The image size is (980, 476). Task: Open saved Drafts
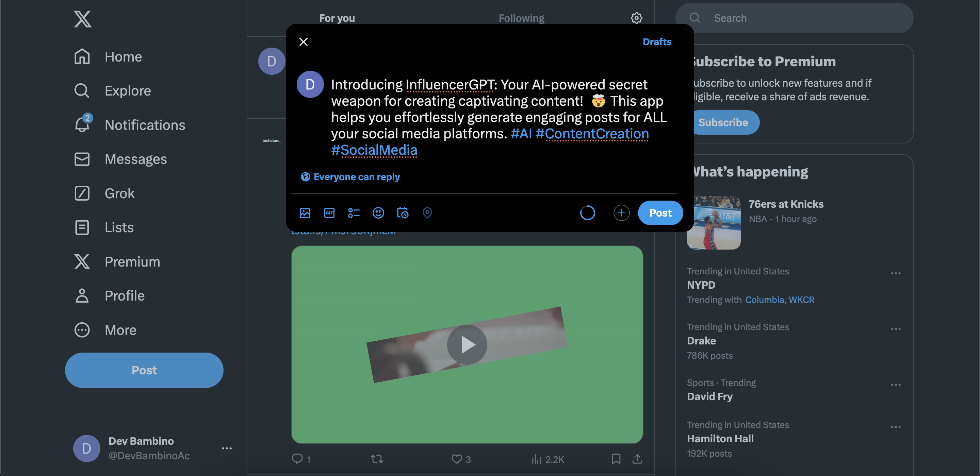pos(657,42)
